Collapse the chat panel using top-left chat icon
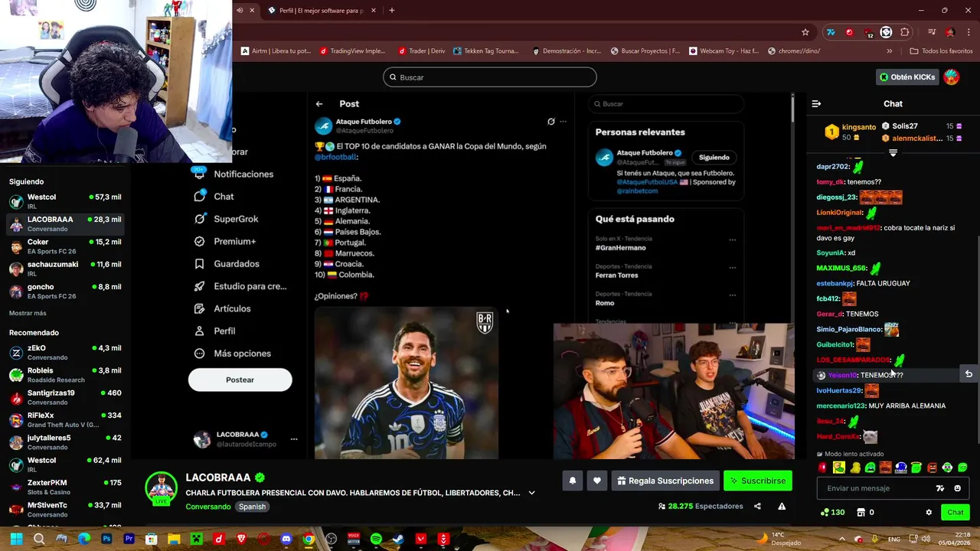The width and height of the screenshot is (980, 551). [x=816, y=103]
